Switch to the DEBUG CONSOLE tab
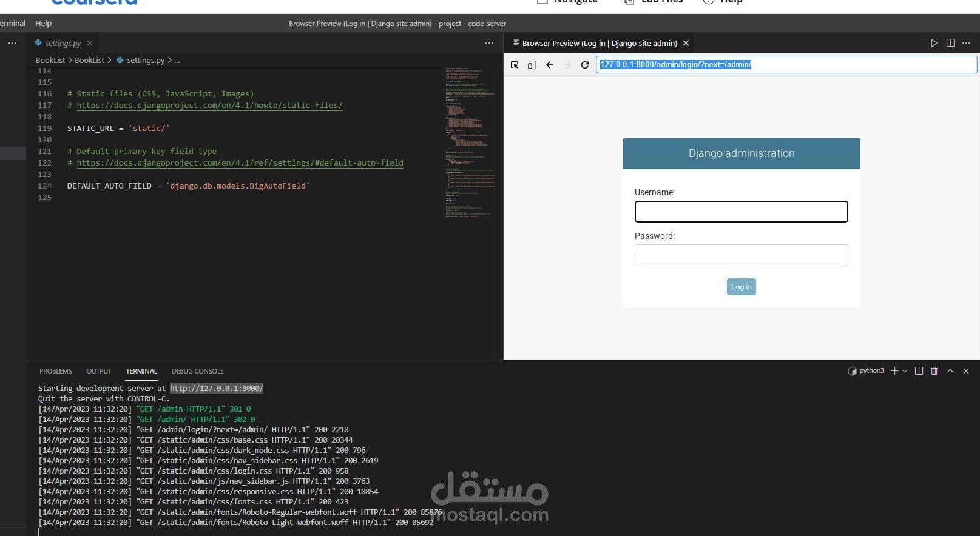 [x=198, y=371]
